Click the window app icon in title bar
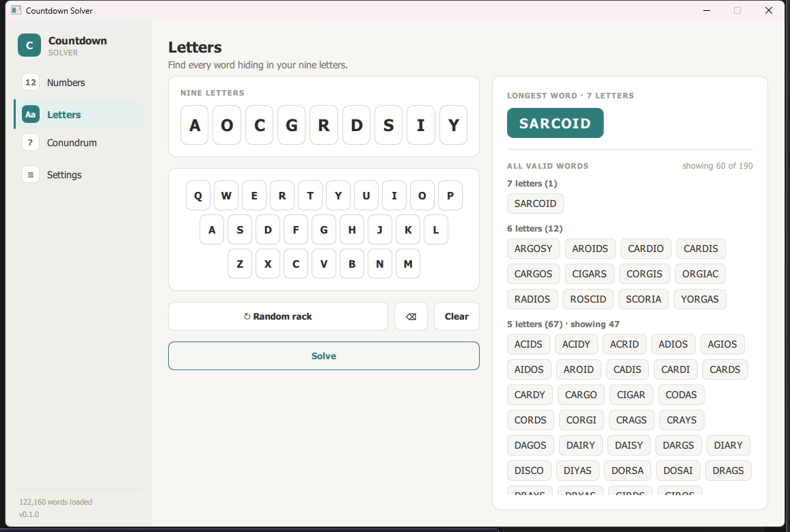 [x=16, y=10]
